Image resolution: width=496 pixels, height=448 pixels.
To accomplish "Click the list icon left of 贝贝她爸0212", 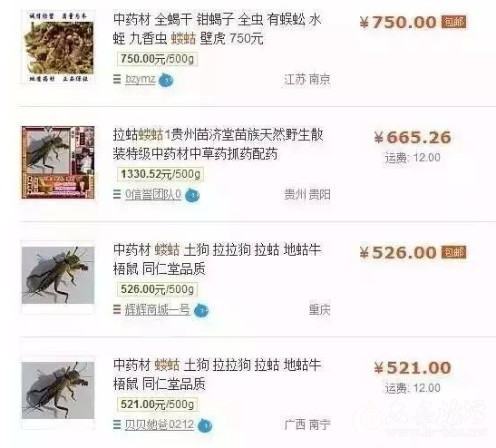I will pos(117,424).
